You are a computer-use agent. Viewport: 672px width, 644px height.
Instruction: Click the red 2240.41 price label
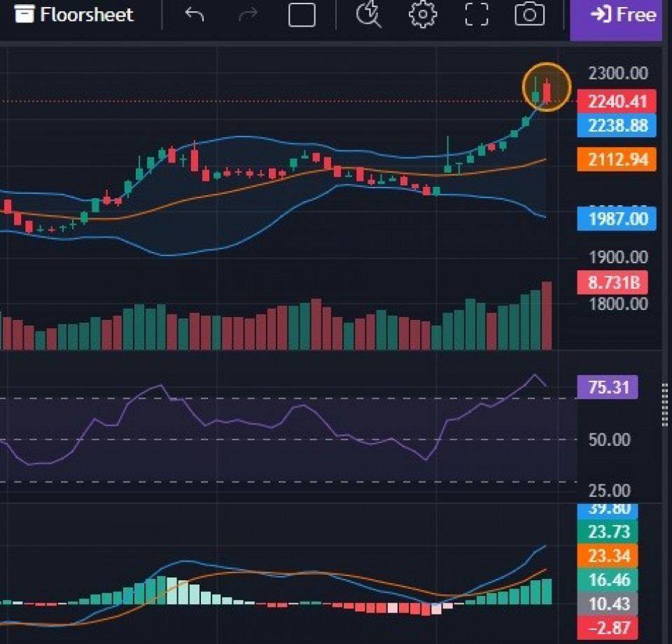[x=617, y=101]
